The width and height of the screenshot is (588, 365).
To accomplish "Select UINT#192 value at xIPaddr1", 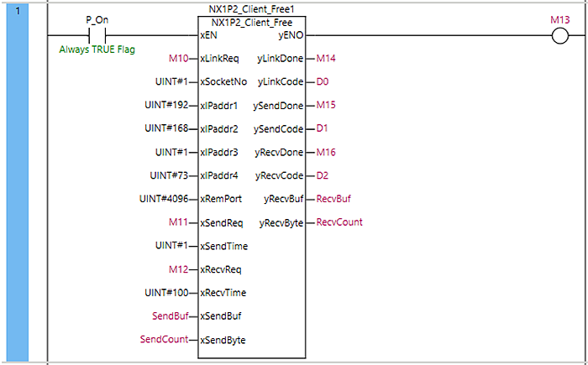I will [166, 105].
